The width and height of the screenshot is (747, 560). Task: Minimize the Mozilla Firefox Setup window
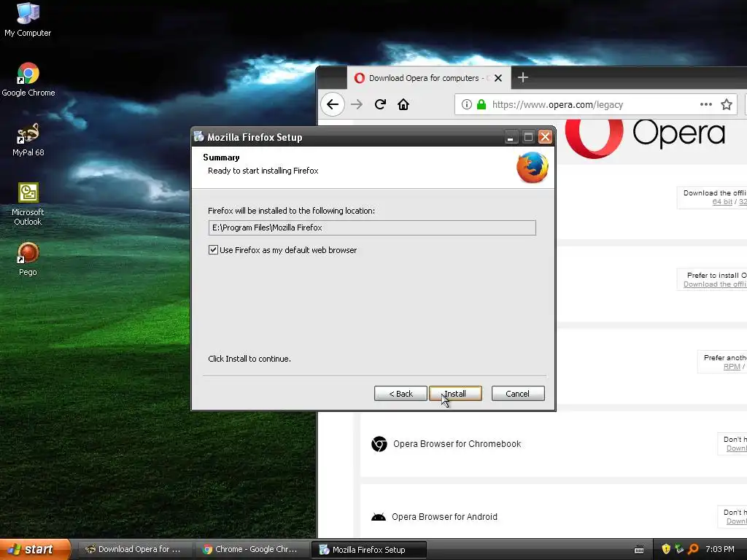[511, 137]
